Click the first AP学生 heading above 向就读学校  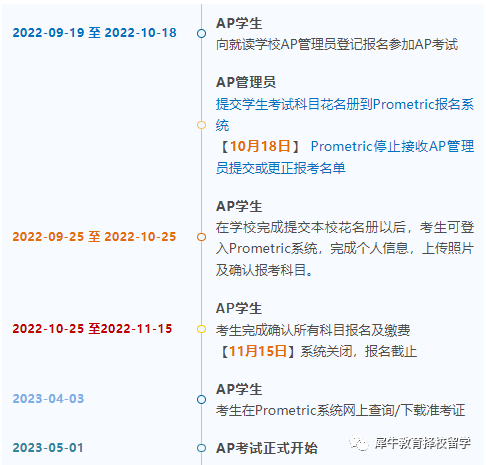[239, 23]
